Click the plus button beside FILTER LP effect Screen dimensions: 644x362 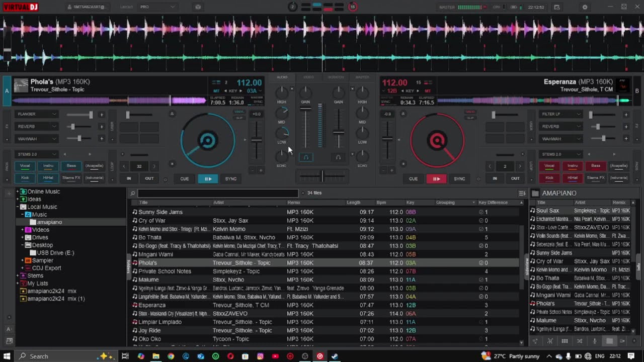[626, 115]
